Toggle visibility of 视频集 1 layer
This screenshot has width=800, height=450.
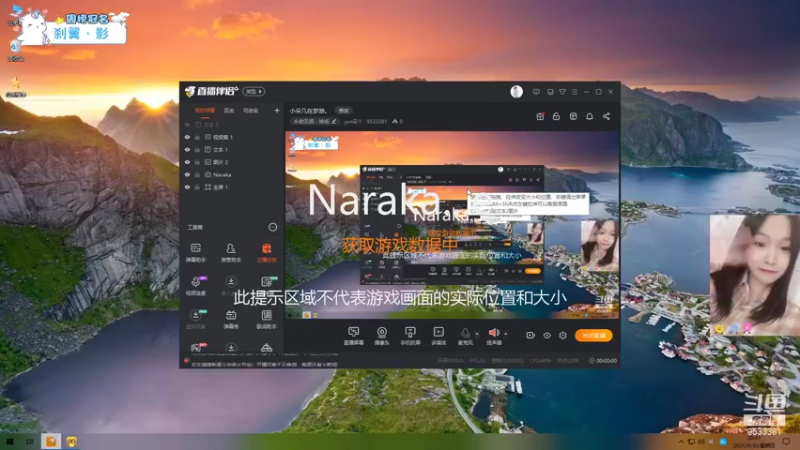coord(187,137)
